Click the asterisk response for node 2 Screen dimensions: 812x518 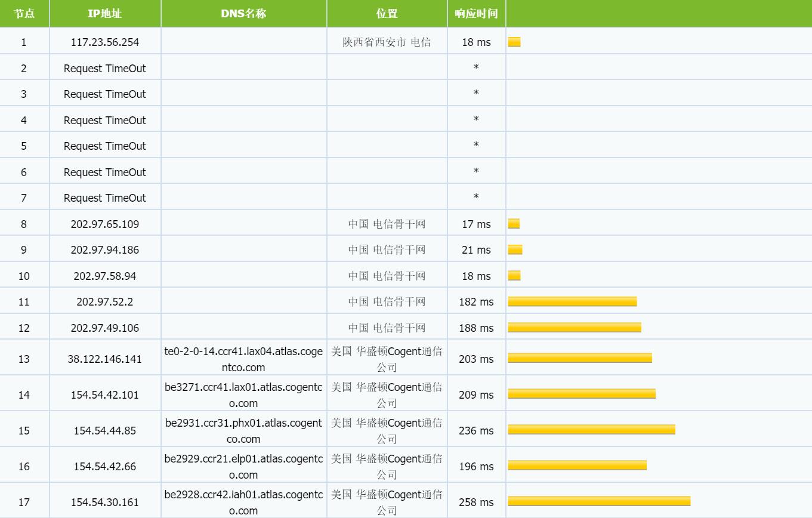click(476, 68)
